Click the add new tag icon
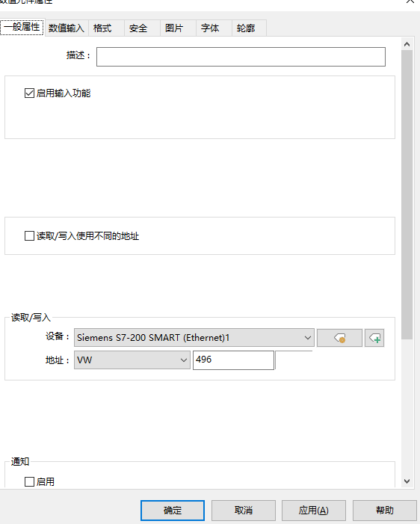Image resolution: width=420 pixels, height=524 pixels. tap(374, 338)
